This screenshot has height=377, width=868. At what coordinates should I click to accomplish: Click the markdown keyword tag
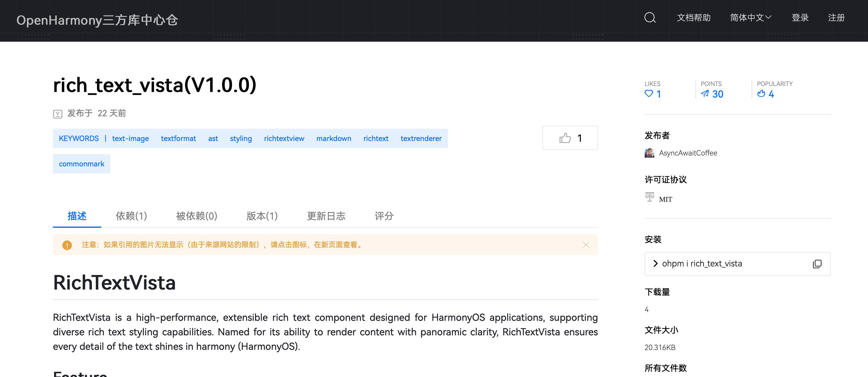coord(334,138)
